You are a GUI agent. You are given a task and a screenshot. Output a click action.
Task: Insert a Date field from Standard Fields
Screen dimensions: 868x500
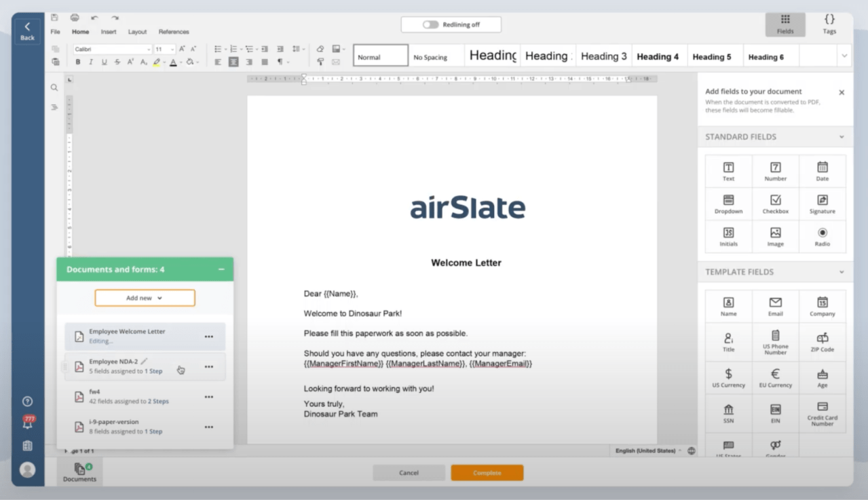pos(822,170)
